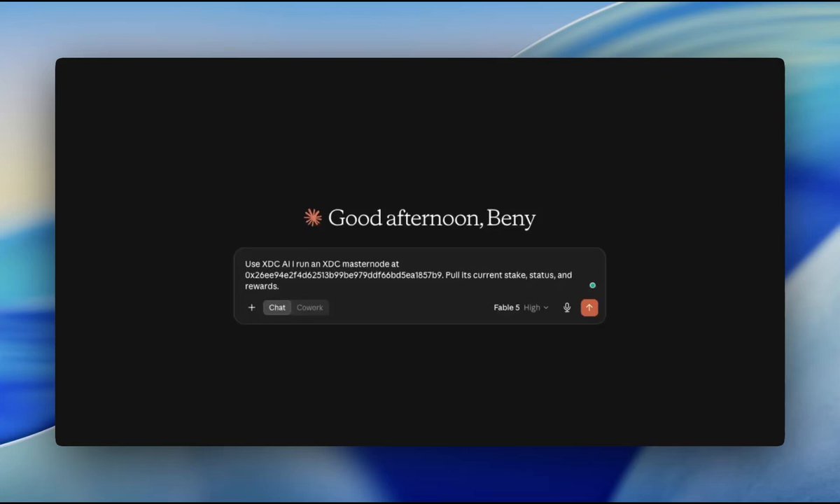
Task: Expand the High effort chevron
Action: [x=546, y=307]
